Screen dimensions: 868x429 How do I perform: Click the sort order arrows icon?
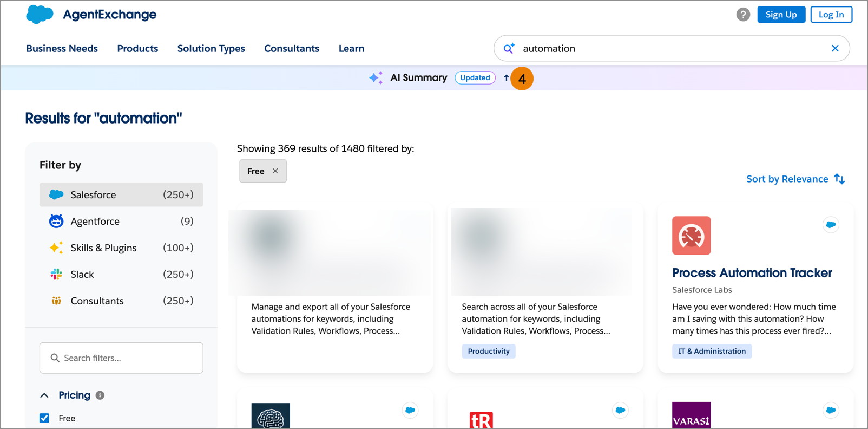839,179
